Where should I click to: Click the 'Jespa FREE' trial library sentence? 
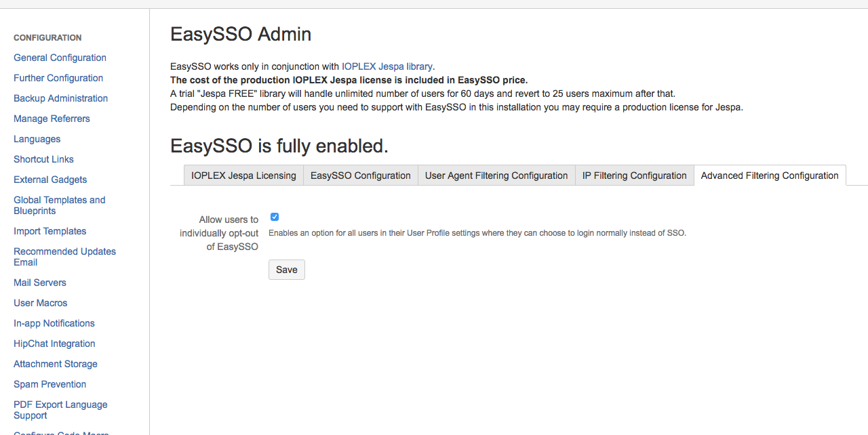click(x=422, y=94)
